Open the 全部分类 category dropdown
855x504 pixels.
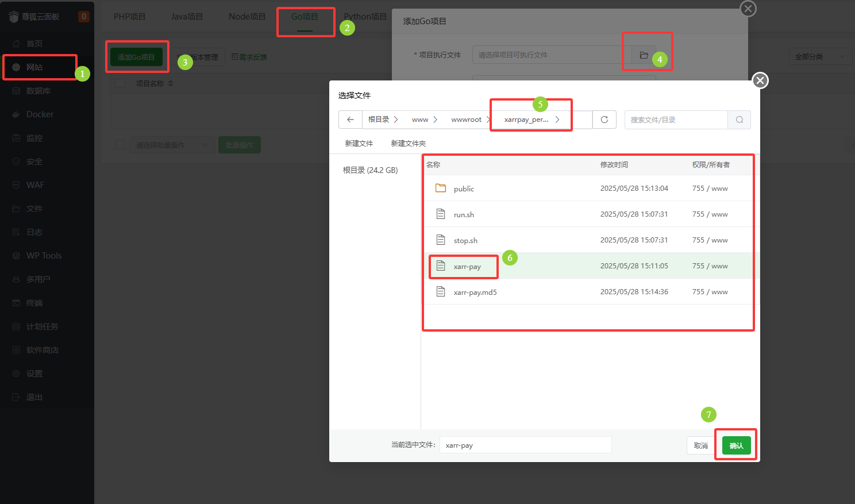(820, 56)
